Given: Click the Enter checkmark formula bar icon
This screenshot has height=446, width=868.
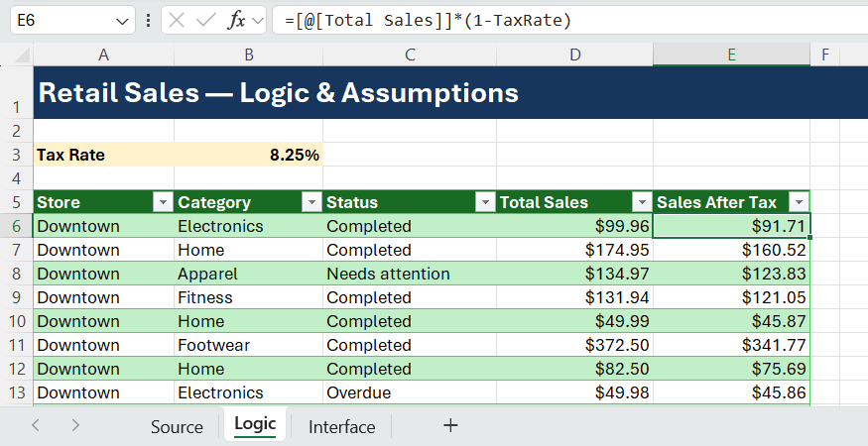Looking at the screenshot, I should pos(206,21).
